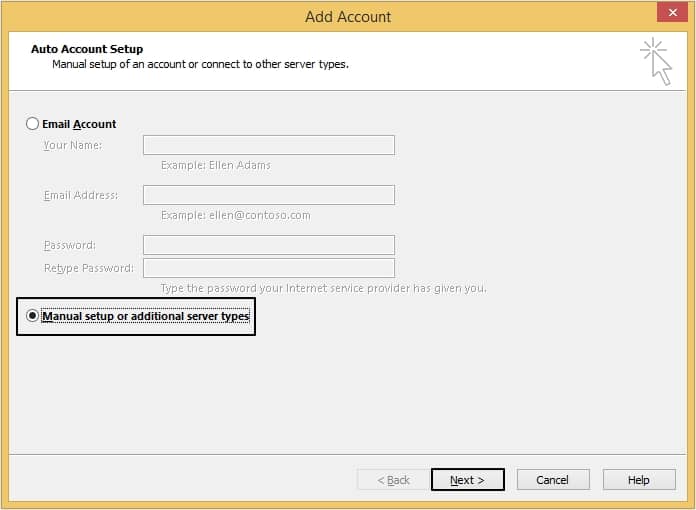Close the Add Account window
Image resolution: width=696 pixels, height=510 pixels.
pos(672,12)
